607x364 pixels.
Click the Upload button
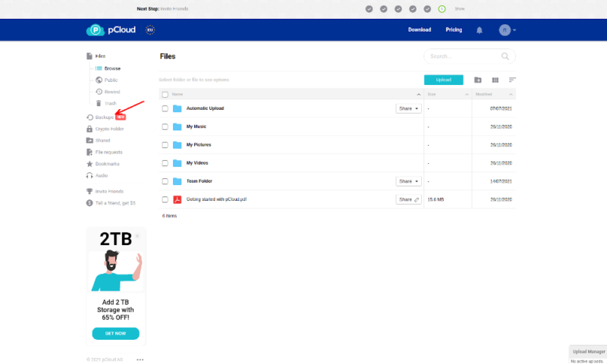tap(444, 80)
